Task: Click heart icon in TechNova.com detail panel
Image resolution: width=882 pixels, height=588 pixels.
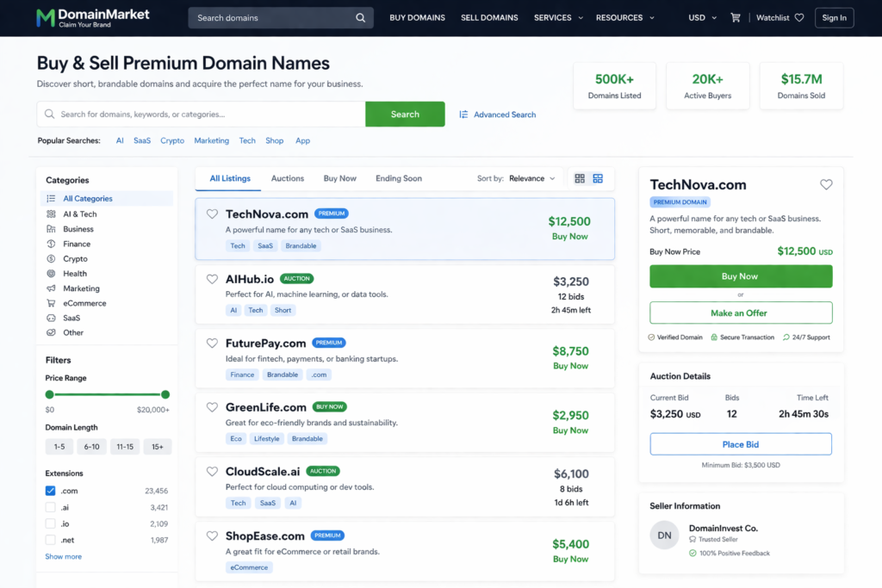Action: tap(826, 184)
